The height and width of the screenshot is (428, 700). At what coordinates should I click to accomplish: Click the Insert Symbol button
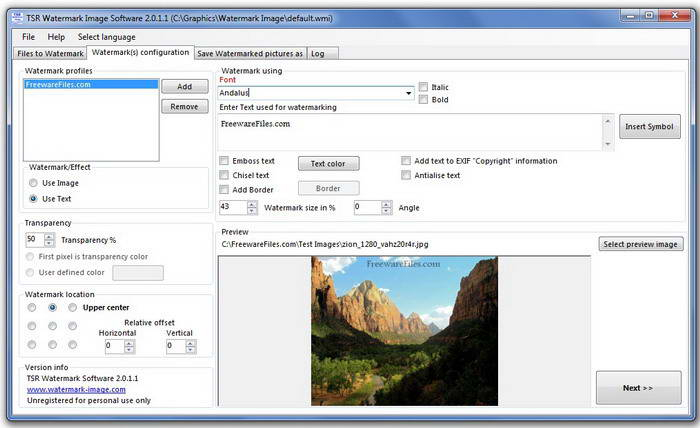pyautogui.click(x=650, y=127)
